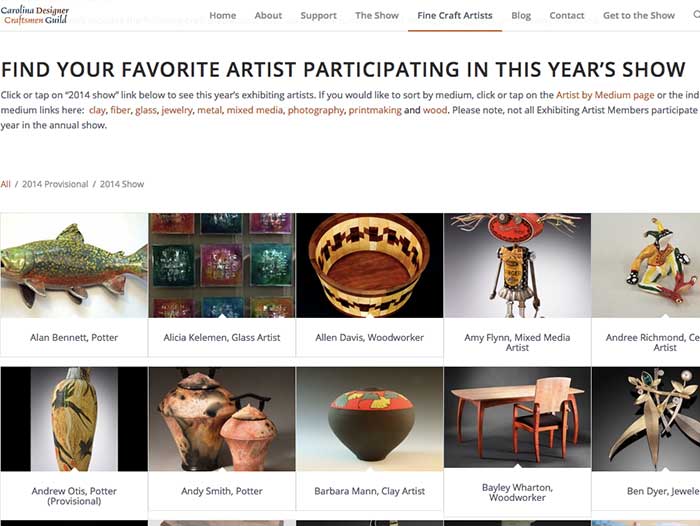Open the Artist by Medium page link

[605, 95]
